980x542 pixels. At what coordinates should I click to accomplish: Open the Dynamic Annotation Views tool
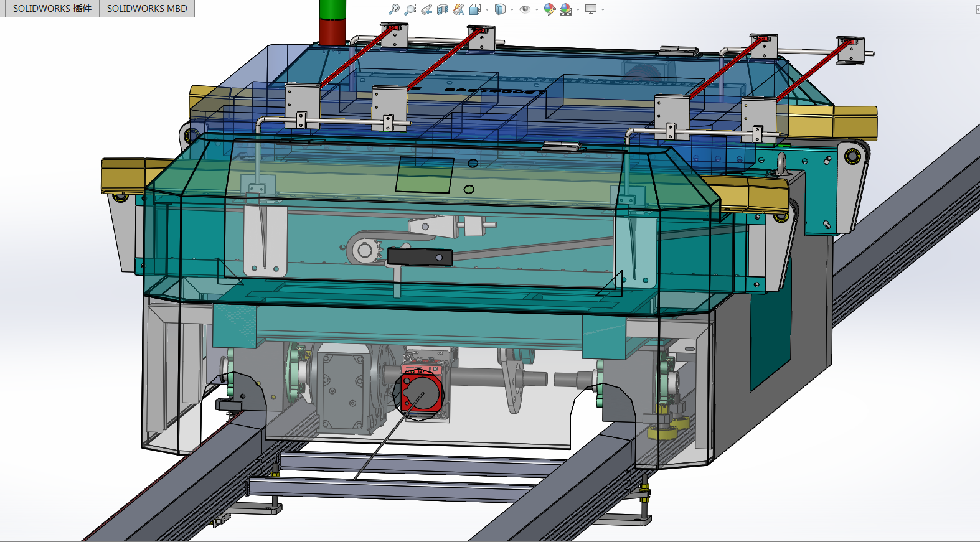click(459, 9)
